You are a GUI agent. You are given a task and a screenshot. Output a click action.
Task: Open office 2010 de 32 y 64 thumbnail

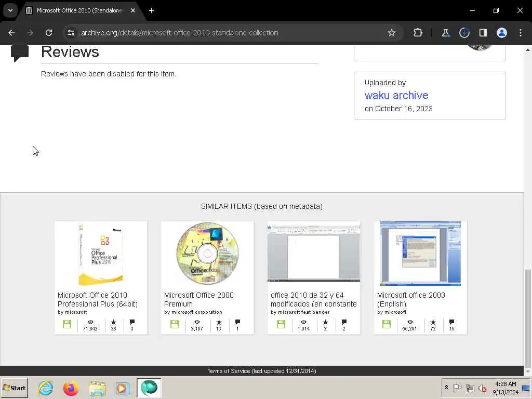point(314,251)
